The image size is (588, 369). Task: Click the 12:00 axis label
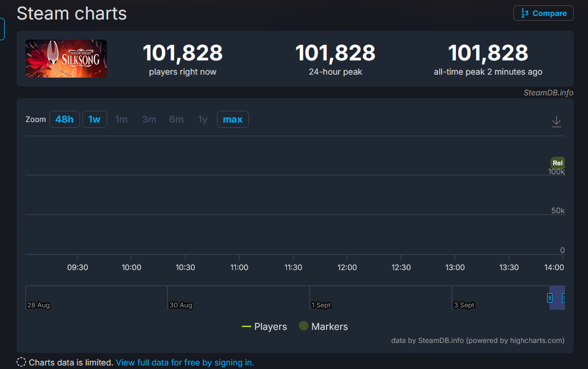[x=347, y=268]
